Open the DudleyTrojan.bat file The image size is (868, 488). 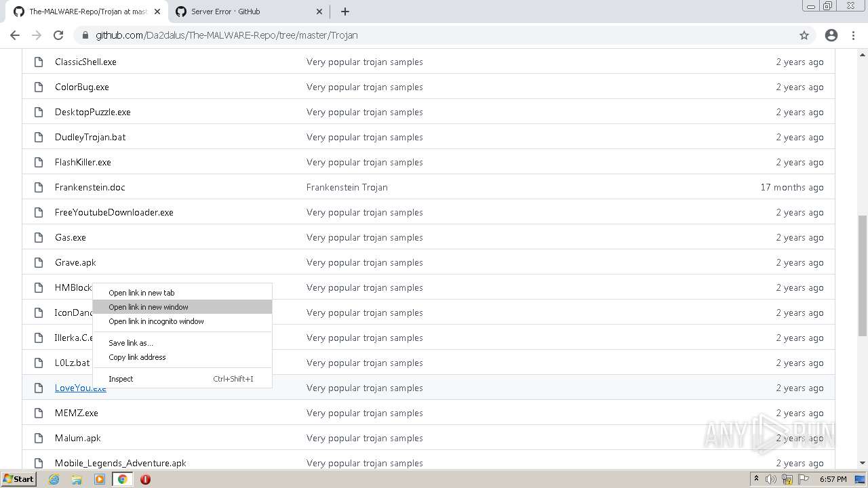(90, 137)
